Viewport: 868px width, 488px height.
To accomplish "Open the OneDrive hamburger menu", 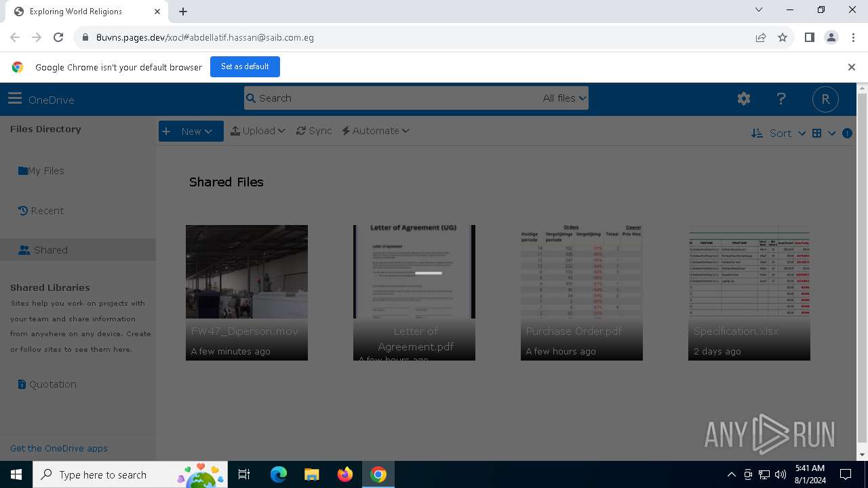I will coord(15,99).
